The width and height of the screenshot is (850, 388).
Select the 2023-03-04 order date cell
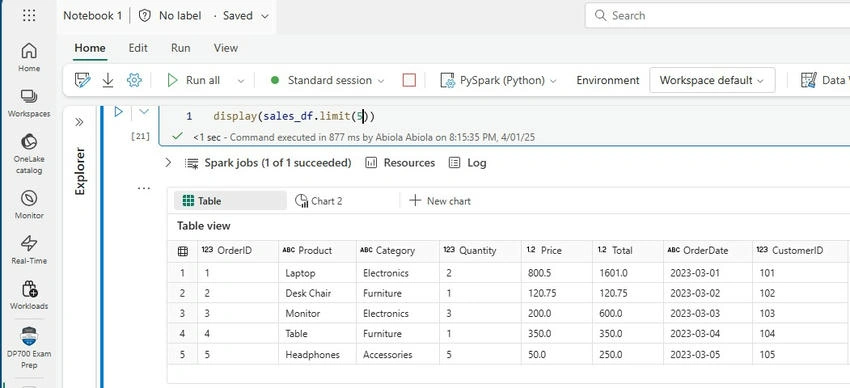pos(708,334)
